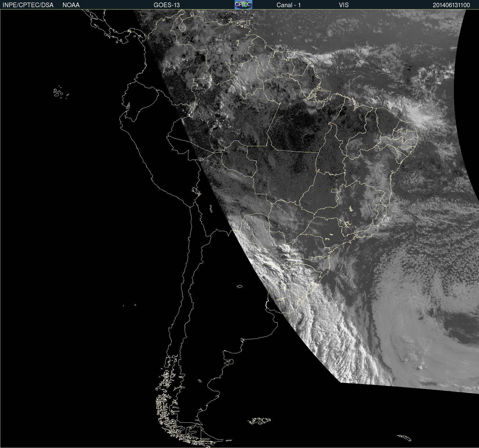Viewport: 479px width, 448px height.
Task: Click the CPTEC logo in the header
Action: pos(243,5)
